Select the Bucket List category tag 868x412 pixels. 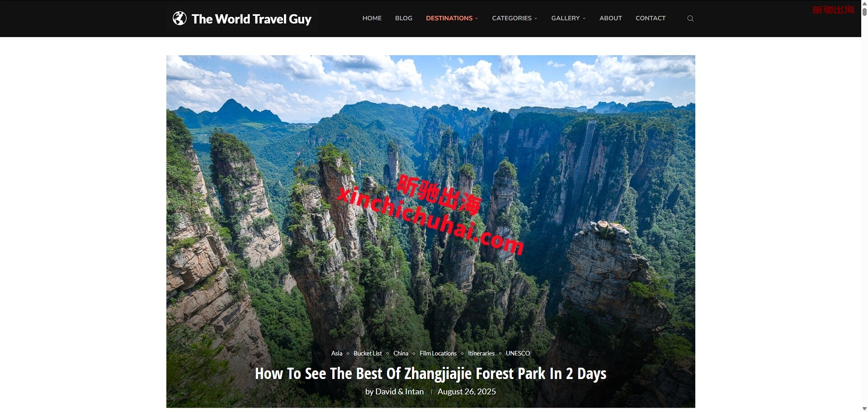click(368, 353)
